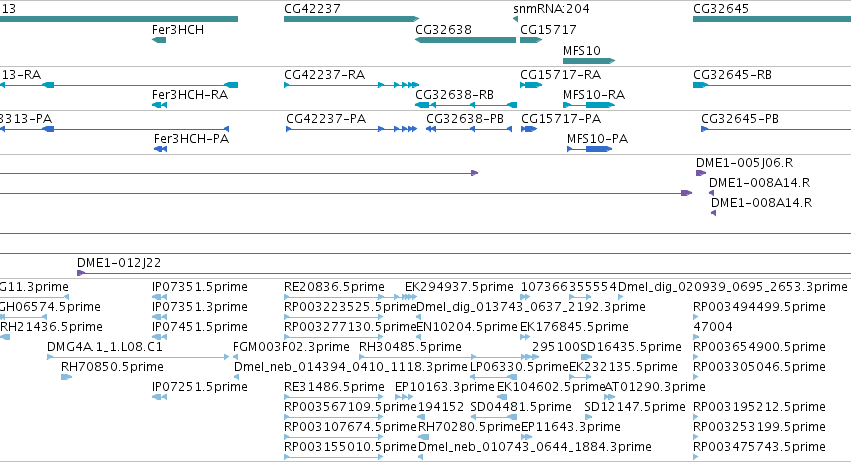Select EST RE20836.5prime
This screenshot has height=462, width=851.
334,287
